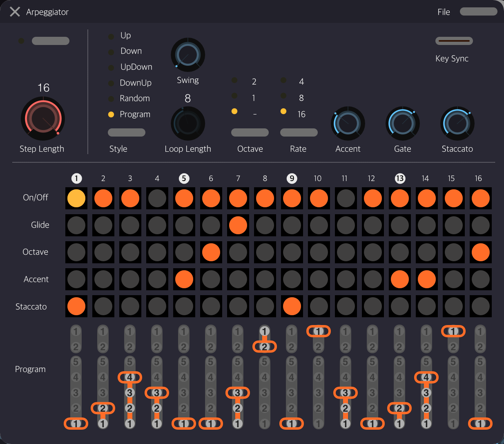Click the Accent knob
The width and height of the screenshot is (504, 444).
348,123
